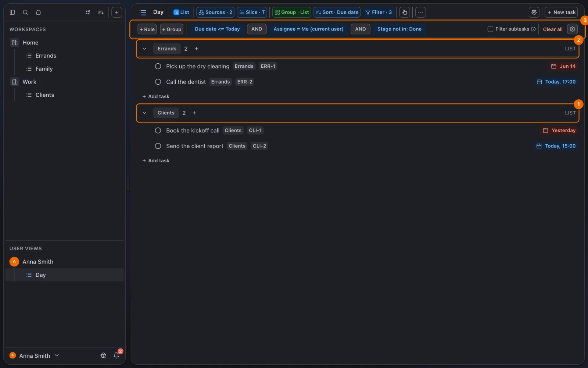Screen dimensions: 588x368
Task: Open the Filter 3 menu
Action: pos(379,12)
